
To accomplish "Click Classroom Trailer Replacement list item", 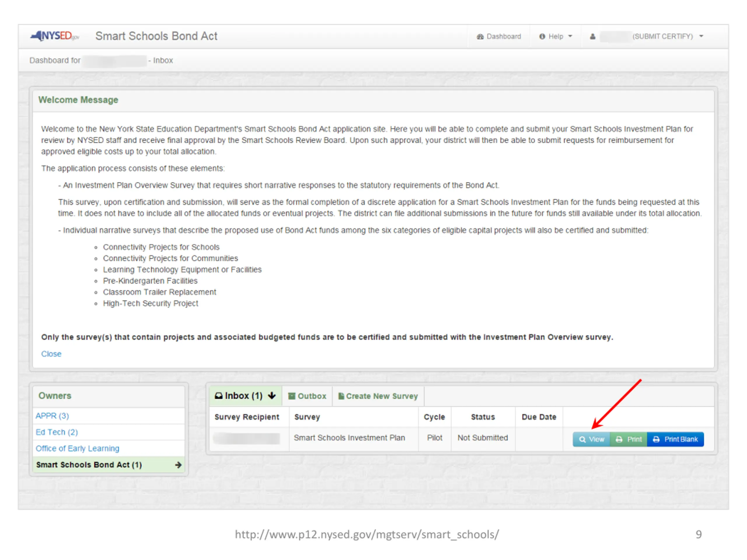I will (159, 292).
